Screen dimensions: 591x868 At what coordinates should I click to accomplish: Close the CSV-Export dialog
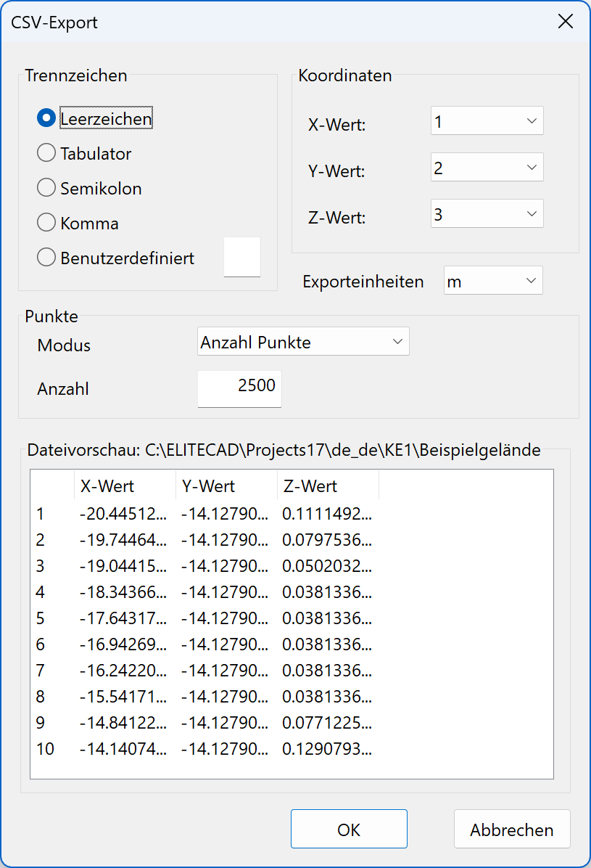pyautogui.click(x=566, y=21)
